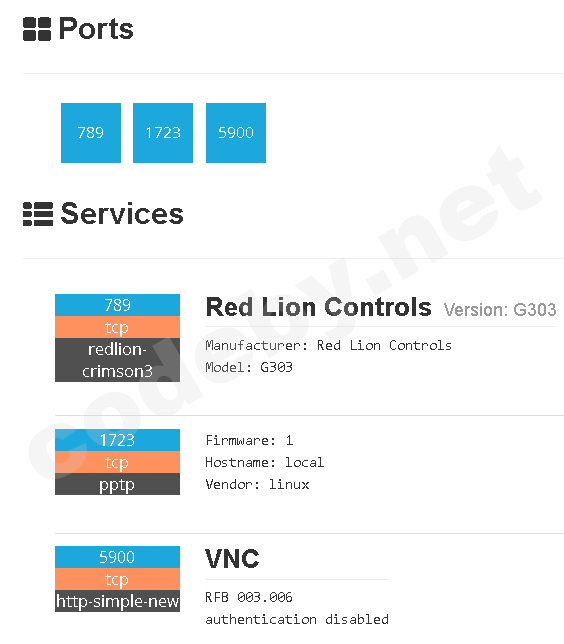The width and height of the screenshot is (564, 644).
Task: Click Version: G303 text
Action: pos(500,310)
